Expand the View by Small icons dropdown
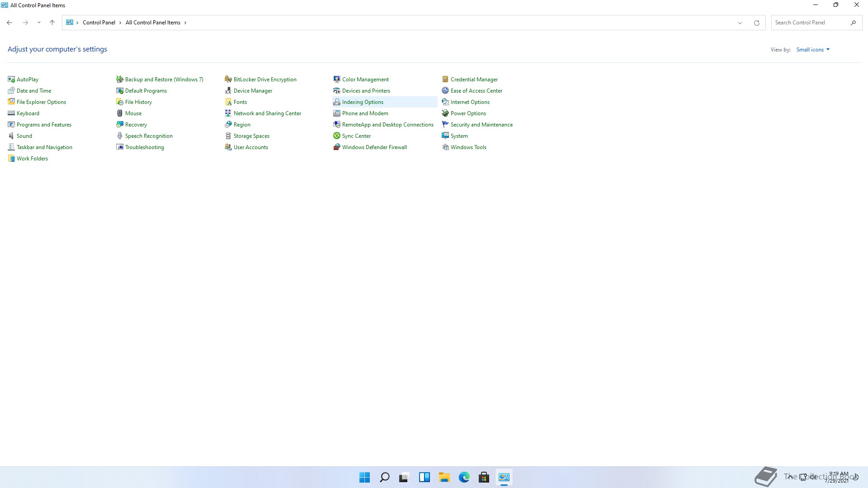This screenshot has width=868, height=488. pos(813,50)
